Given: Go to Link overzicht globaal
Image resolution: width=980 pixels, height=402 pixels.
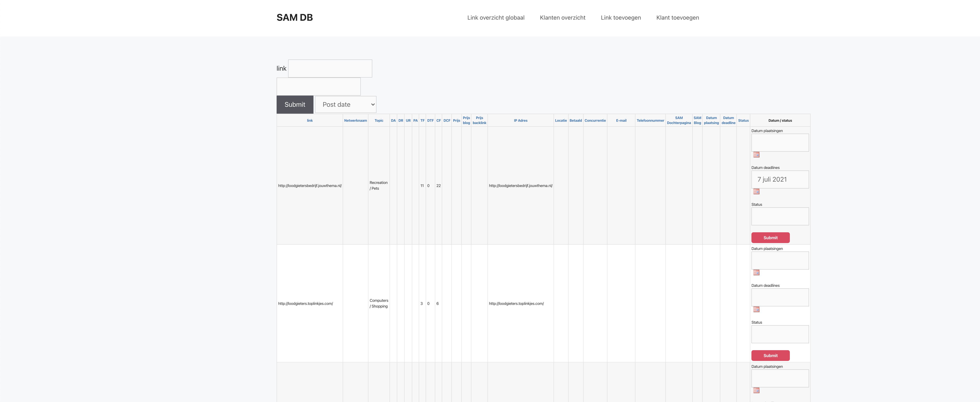Looking at the screenshot, I should click(496, 18).
